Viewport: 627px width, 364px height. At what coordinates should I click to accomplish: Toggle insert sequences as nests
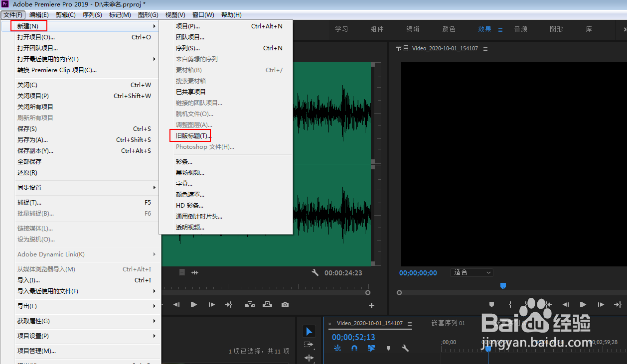(x=337, y=348)
